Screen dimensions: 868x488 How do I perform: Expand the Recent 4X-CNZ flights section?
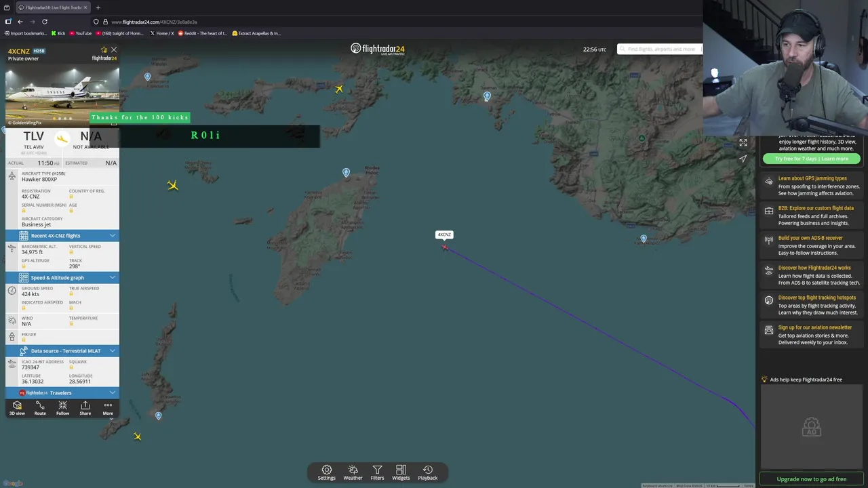tap(62, 236)
